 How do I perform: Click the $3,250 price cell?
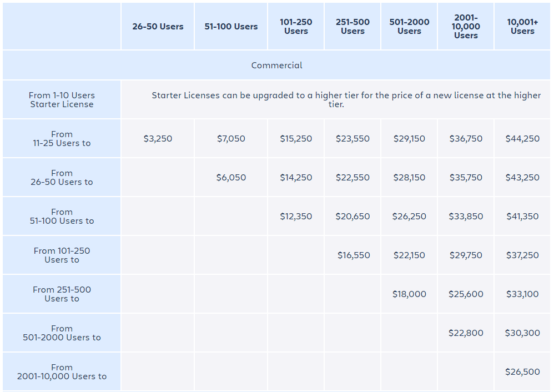point(158,139)
